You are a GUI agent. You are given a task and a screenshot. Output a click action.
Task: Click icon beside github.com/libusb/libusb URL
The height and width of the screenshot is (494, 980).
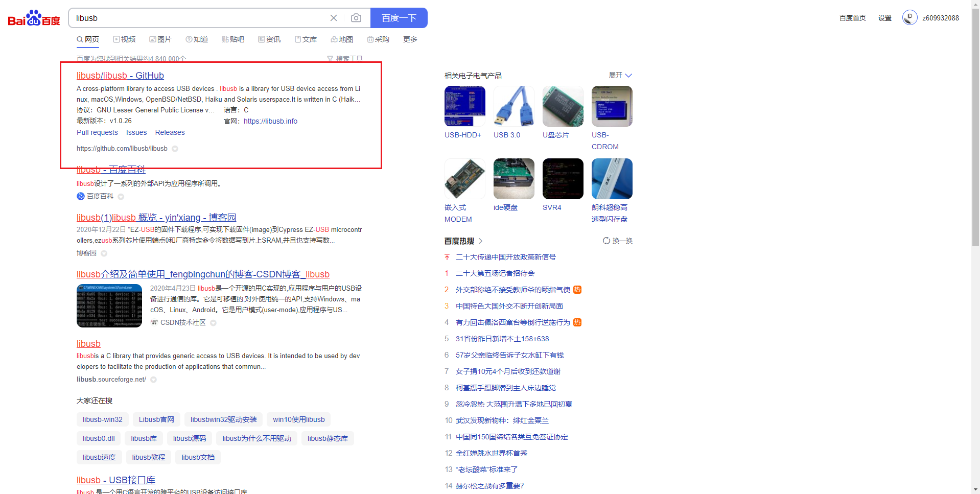(x=175, y=149)
